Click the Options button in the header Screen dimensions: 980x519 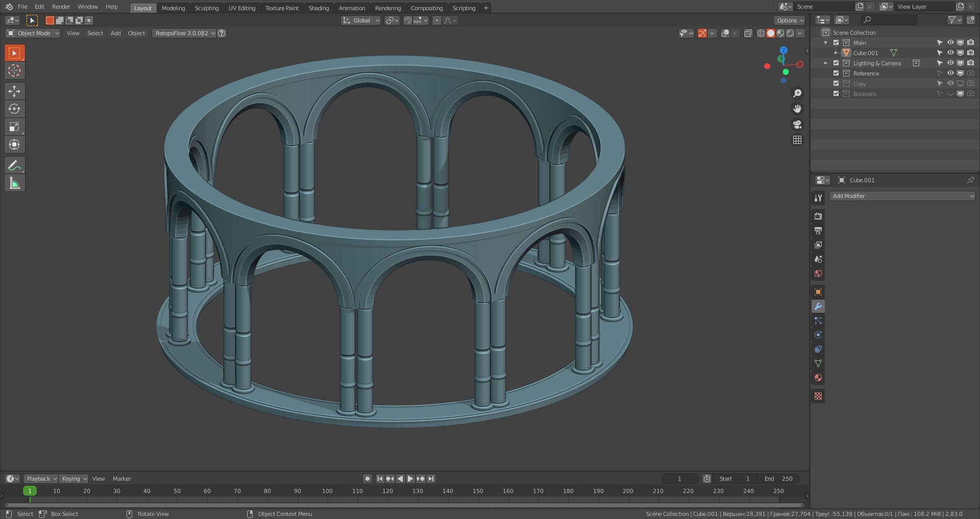pos(790,20)
